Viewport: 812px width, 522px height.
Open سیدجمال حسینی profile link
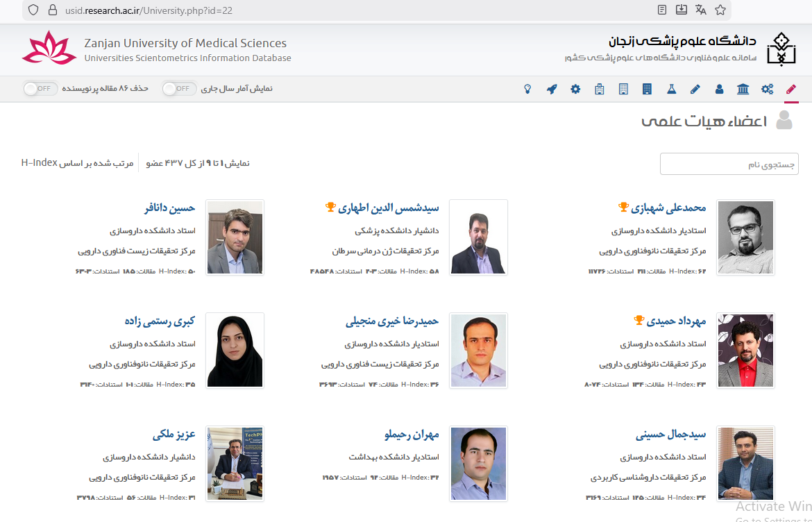(671, 435)
